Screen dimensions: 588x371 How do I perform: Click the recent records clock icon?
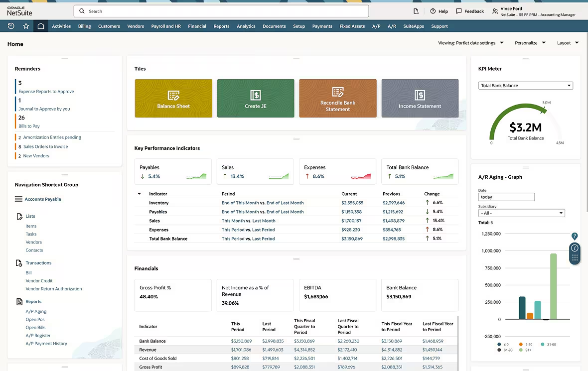click(x=10, y=26)
